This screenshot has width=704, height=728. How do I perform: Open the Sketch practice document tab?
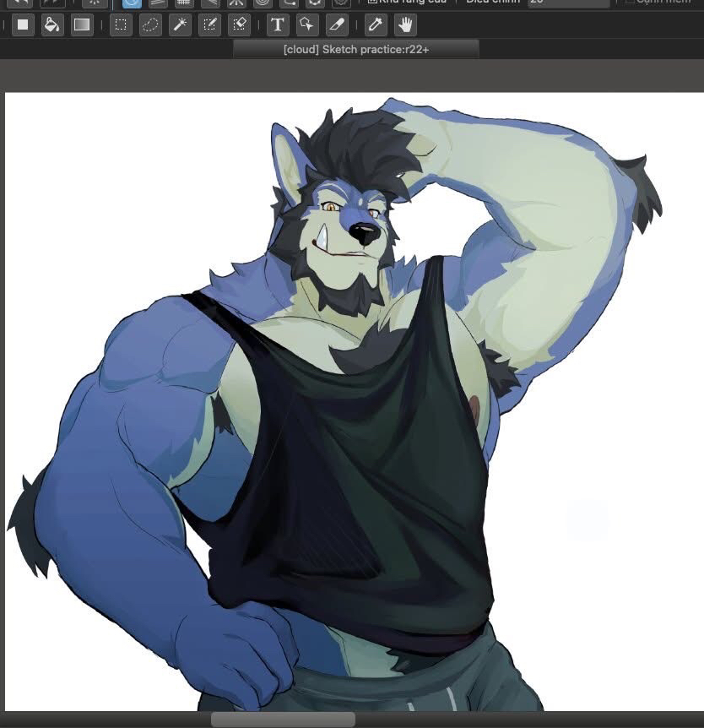355,50
